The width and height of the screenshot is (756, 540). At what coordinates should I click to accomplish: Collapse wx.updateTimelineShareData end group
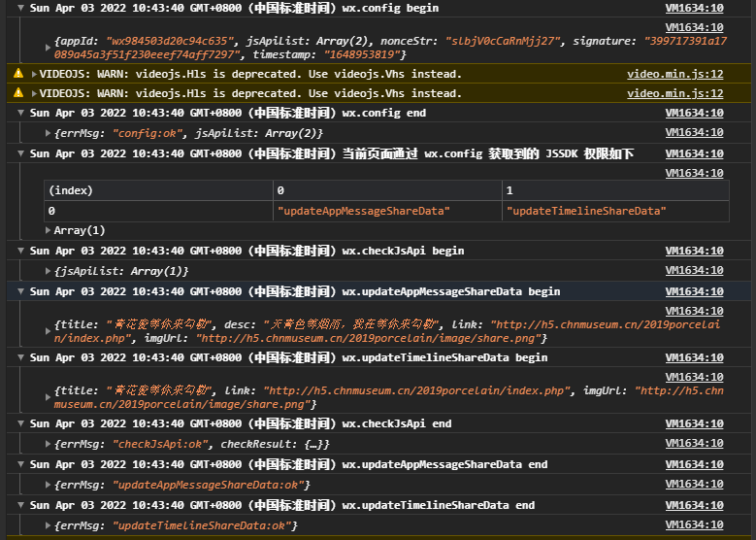20,505
